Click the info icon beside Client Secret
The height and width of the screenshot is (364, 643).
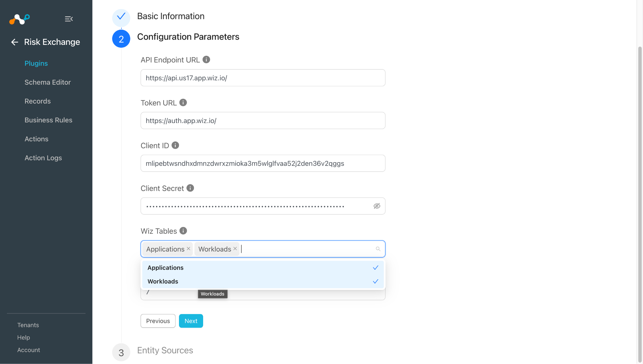(190, 188)
